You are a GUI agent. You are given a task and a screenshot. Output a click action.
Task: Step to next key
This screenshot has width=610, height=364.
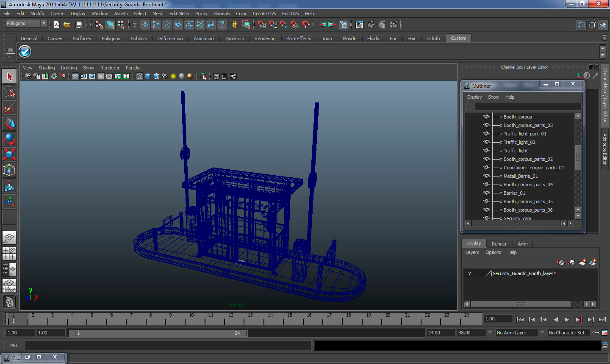579,320
